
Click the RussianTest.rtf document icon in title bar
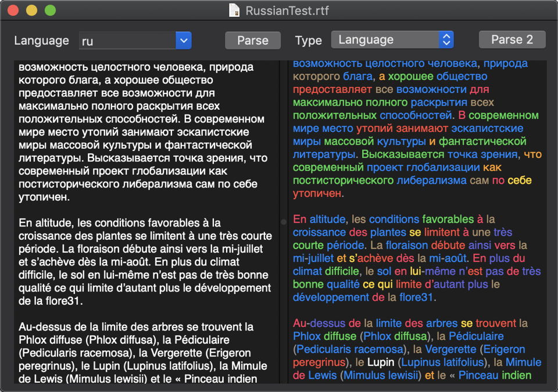pyautogui.click(x=234, y=10)
